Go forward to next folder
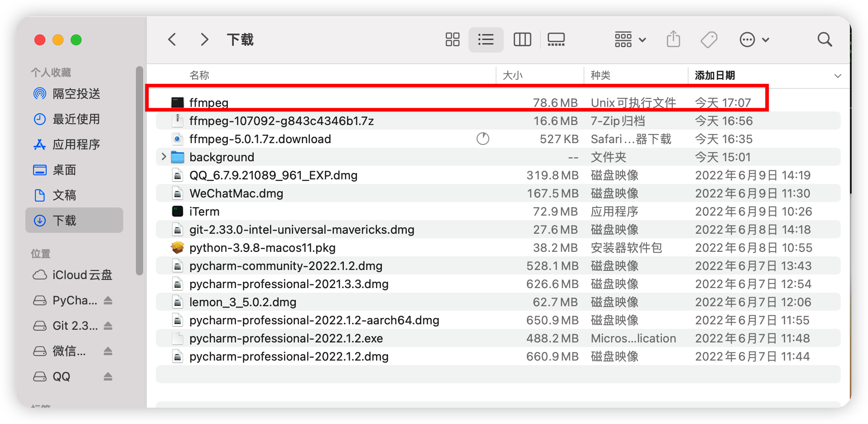 point(204,39)
